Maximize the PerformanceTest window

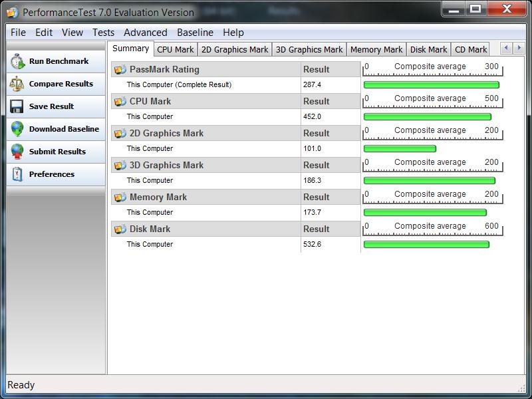tap(475, 9)
